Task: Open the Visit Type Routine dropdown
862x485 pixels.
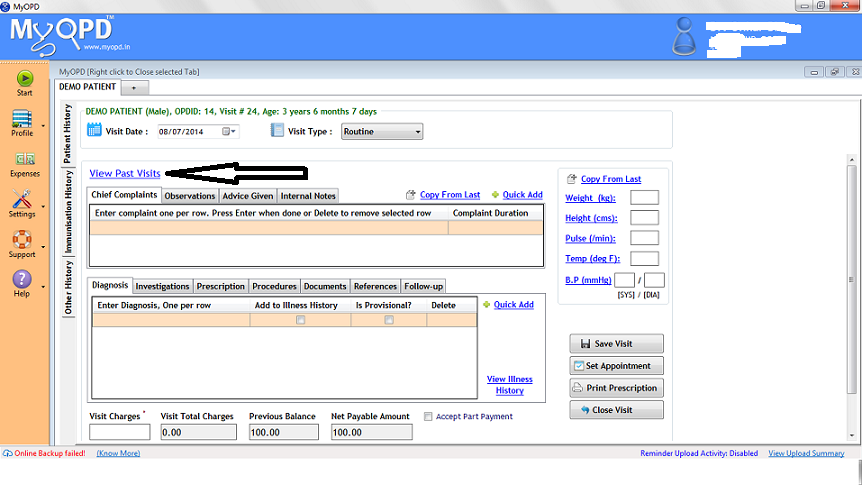Action: (x=382, y=131)
